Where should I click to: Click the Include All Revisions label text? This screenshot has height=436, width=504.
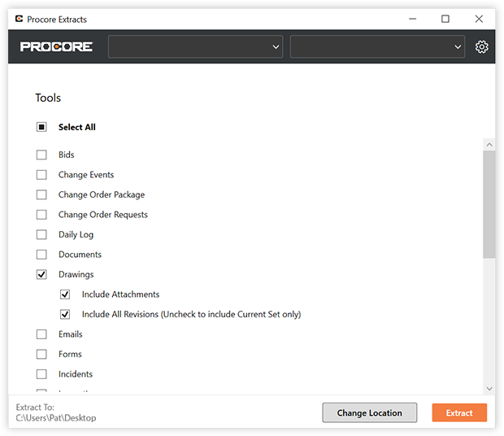[x=192, y=314]
